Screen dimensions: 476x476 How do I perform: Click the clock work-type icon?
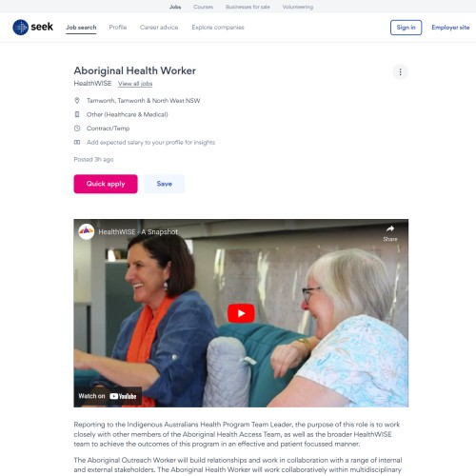pyautogui.click(x=77, y=129)
